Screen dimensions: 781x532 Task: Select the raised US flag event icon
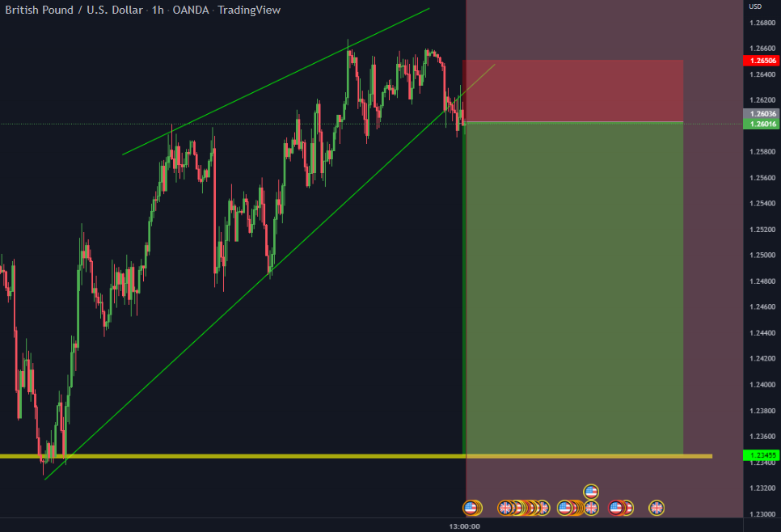tap(591, 492)
